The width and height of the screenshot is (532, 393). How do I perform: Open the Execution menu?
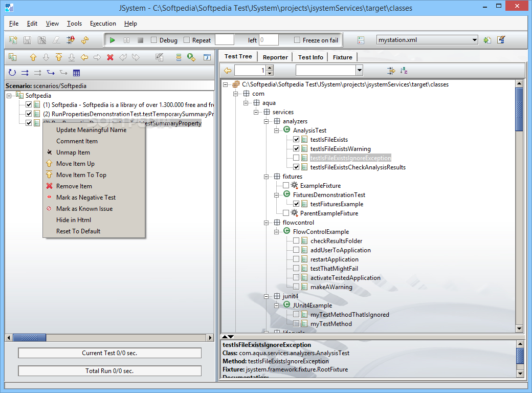click(103, 24)
